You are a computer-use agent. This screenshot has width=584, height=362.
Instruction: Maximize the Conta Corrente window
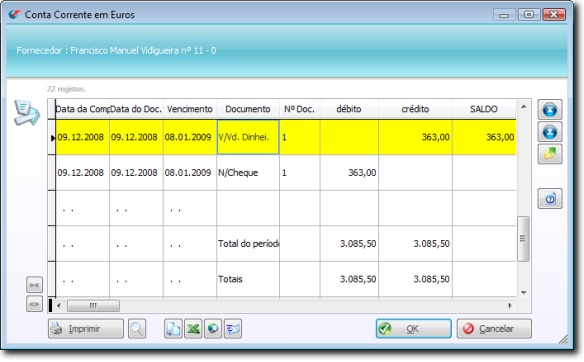coord(529,15)
